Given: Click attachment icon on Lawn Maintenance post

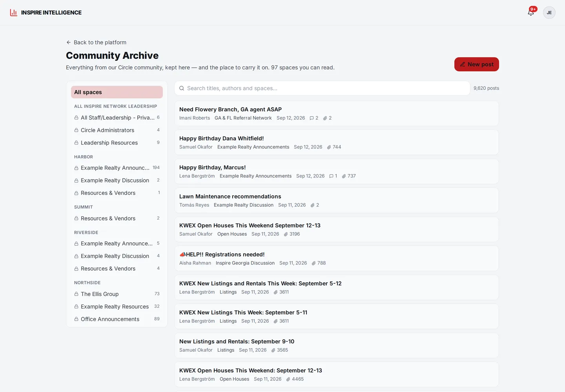Looking at the screenshot, I should pos(312,205).
